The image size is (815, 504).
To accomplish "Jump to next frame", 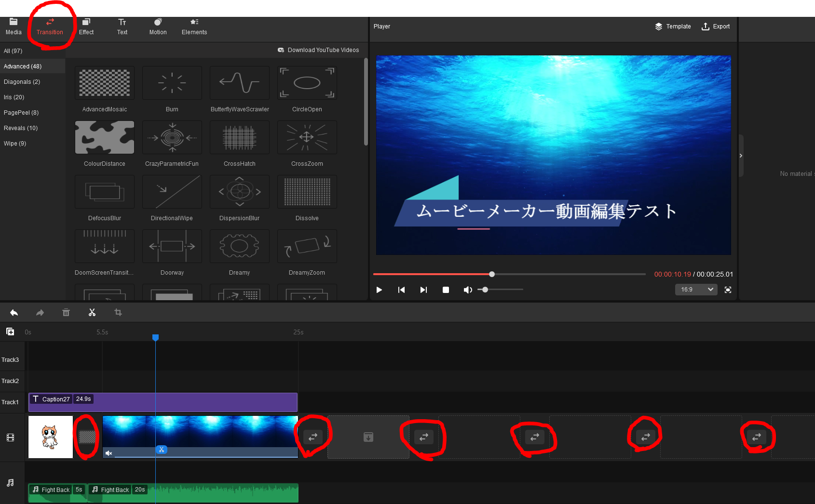I will 423,290.
